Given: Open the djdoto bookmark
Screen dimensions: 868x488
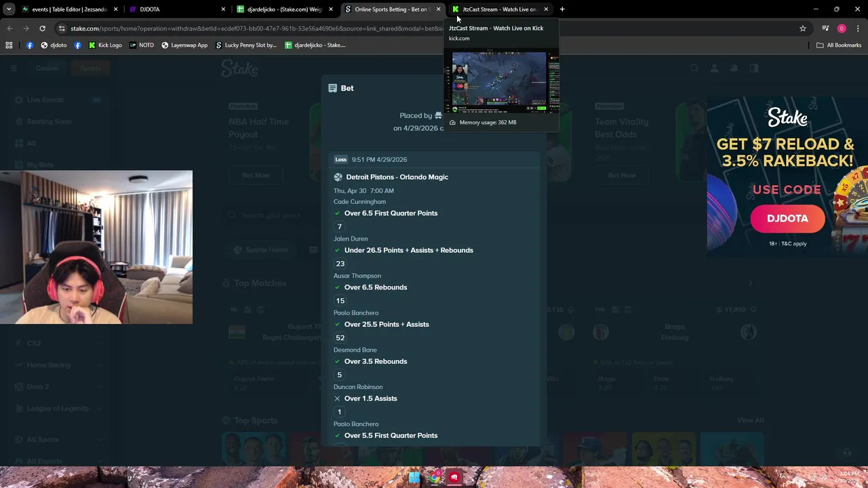Looking at the screenshot, I should (x=54, y=45).
